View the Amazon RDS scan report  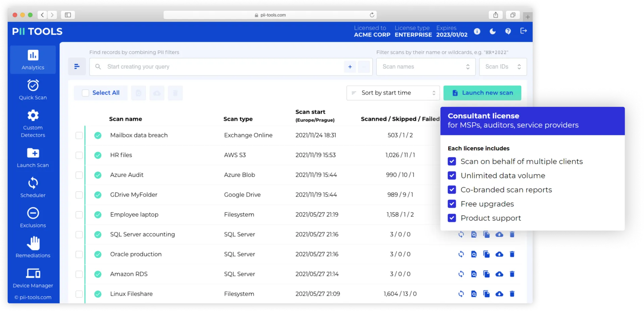pos(474,274)
